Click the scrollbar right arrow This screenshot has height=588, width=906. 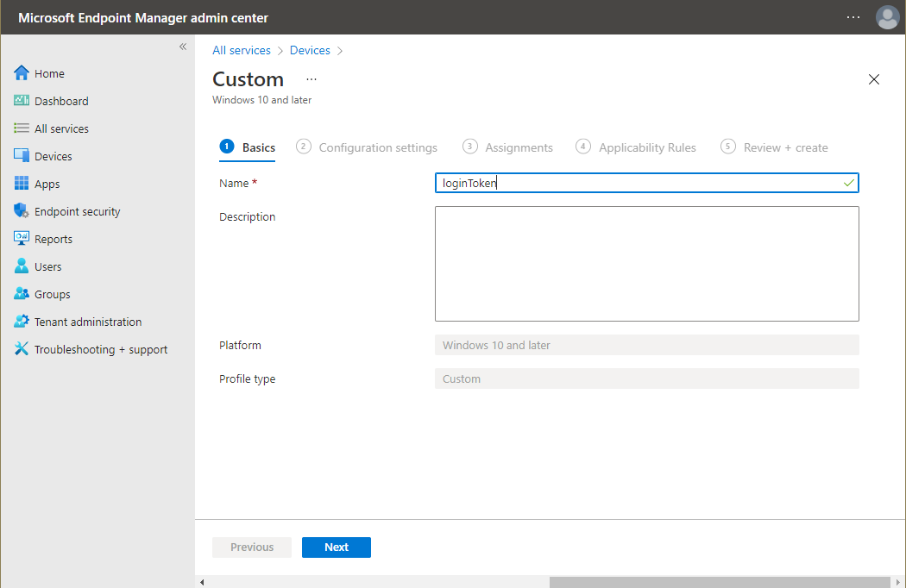pos(898,582)
